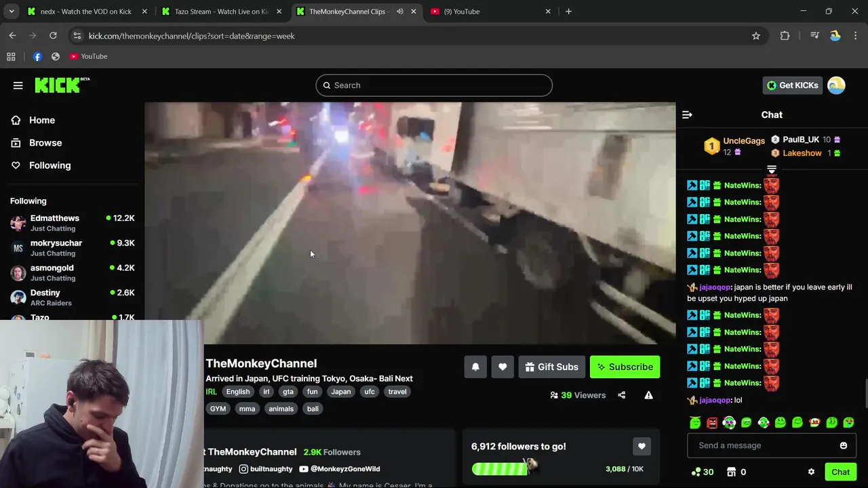Share the stream using the share icon

click(x=621, y=395)
